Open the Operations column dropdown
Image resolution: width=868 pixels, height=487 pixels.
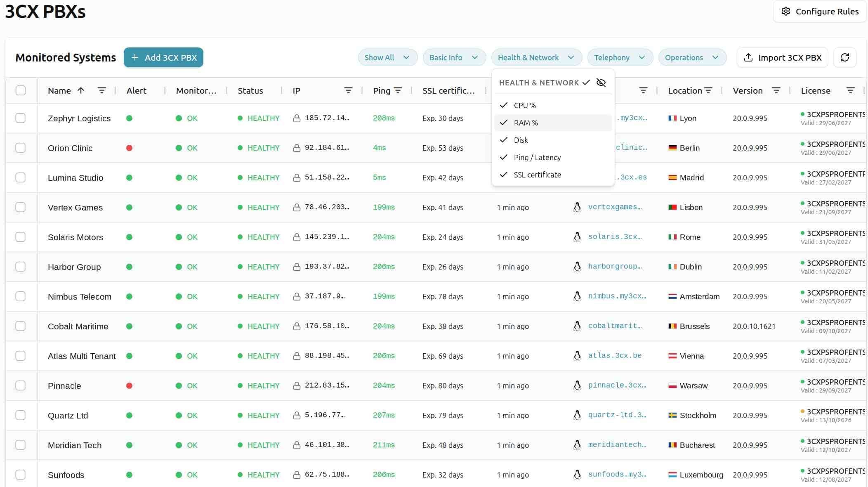tap(692, 57)
